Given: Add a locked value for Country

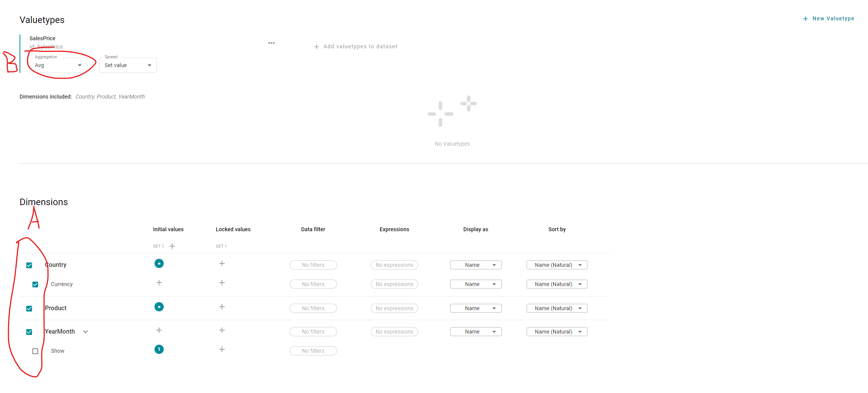Looking at the screenshot, I should pos(222,263).
